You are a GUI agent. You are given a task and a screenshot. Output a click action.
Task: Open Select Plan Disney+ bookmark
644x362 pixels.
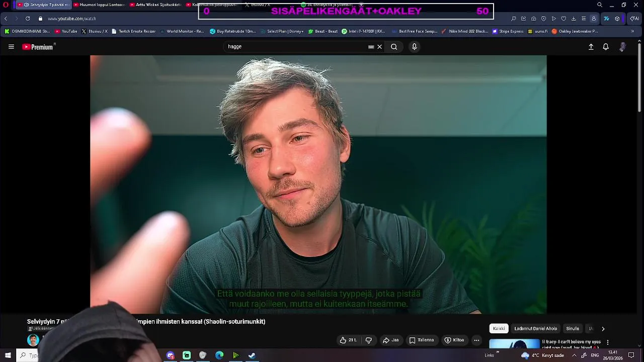pyautogui.click(x=282, y=31)
